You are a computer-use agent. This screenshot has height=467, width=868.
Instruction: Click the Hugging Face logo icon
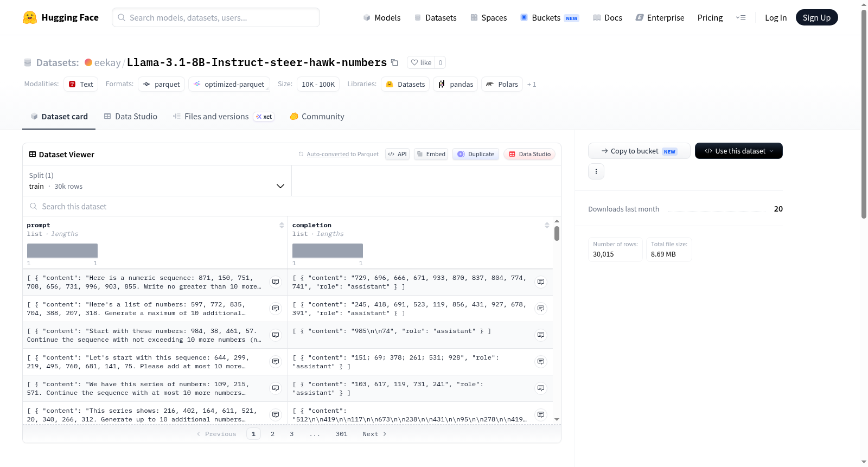click(30, 17)
